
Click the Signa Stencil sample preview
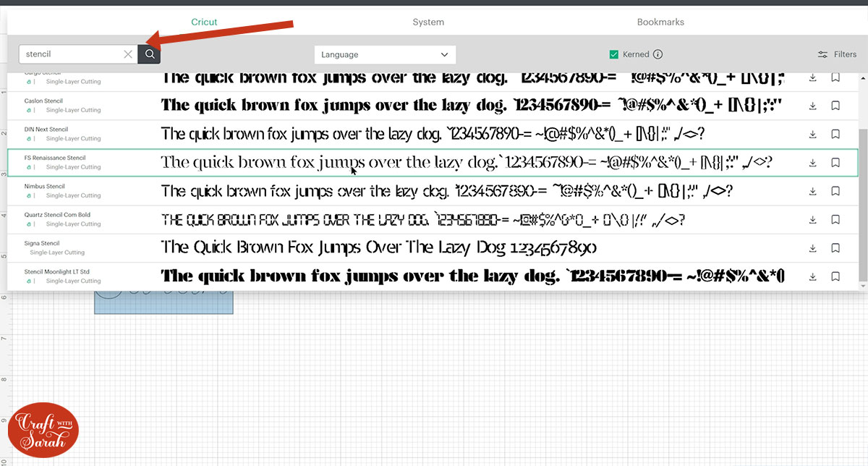pos(379,248)
